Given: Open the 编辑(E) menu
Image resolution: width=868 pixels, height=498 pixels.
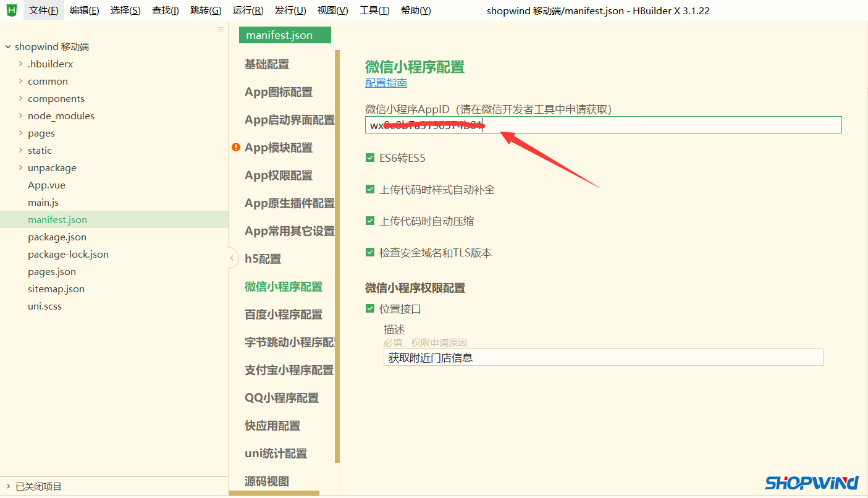Looking at the screenshot, I should tap(85, 11).
